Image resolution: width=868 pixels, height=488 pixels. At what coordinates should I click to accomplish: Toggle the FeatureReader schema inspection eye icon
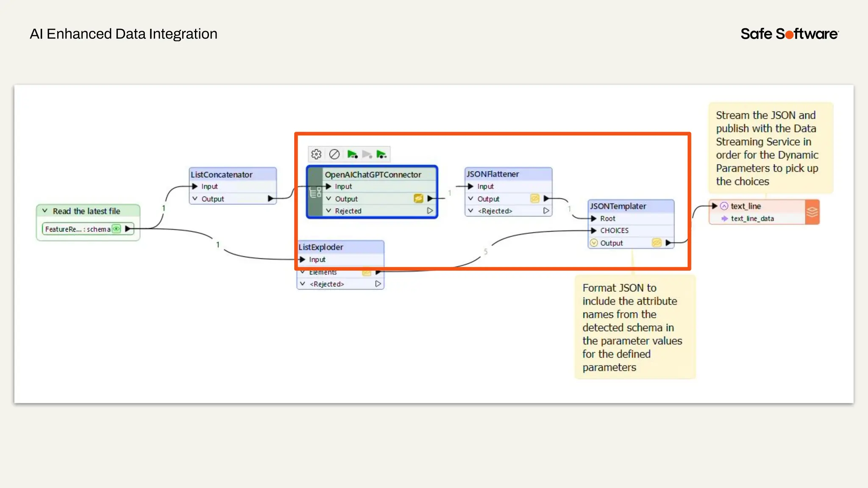click(x=116, y=229)
